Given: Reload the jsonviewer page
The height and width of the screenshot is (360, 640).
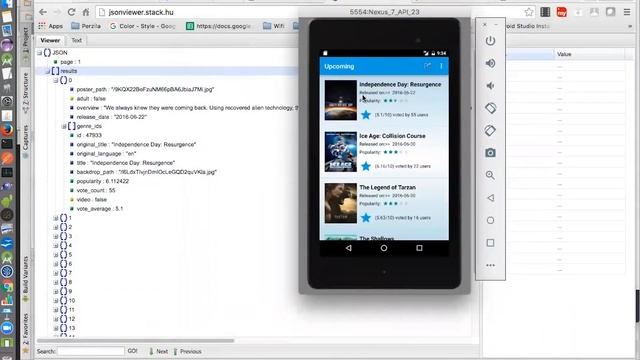Looking at the screenshot, I should [x=71, y=12].
